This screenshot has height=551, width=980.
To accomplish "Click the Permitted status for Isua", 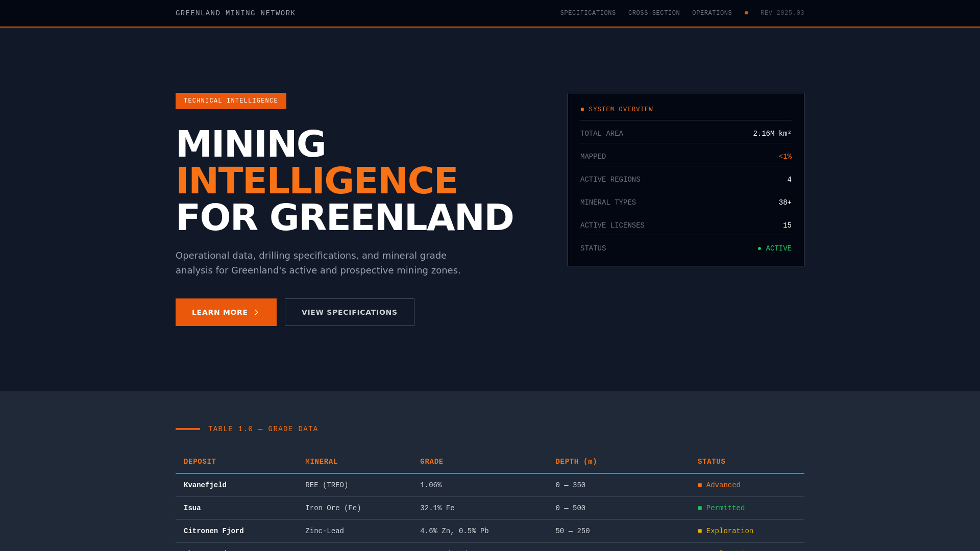I will (721, 508).
